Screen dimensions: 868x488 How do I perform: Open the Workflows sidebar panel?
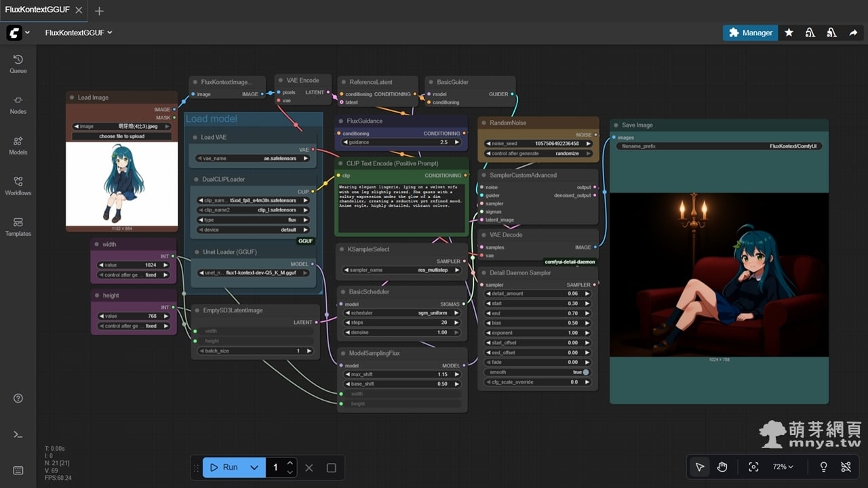[x=18, y=186]
